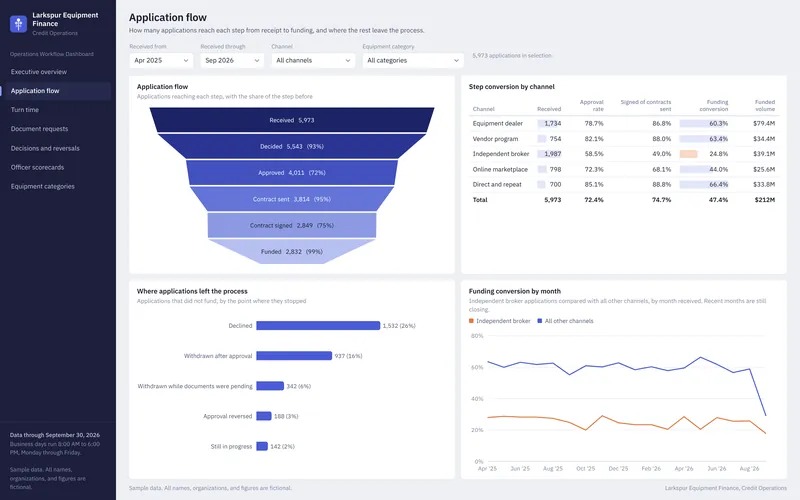The image size is (800, 500).
Task: Click the 49.0% signed contracts cell
Action: point(661,154)
